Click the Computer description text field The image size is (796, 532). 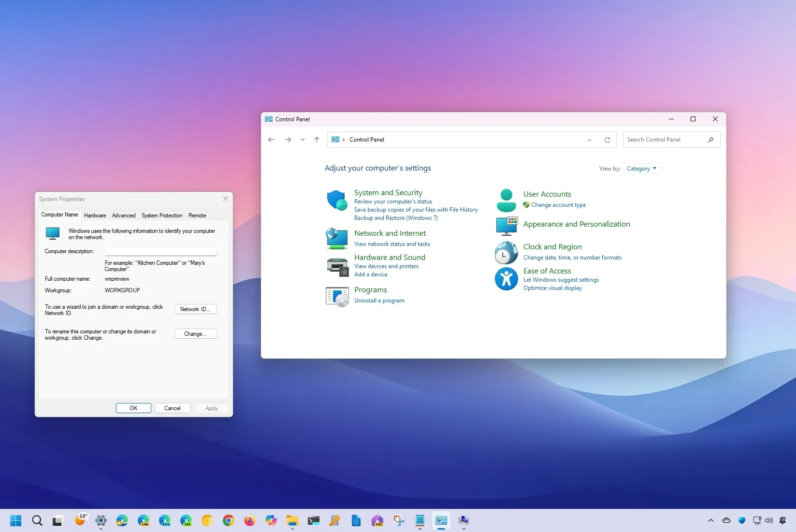tap(161, 251)
